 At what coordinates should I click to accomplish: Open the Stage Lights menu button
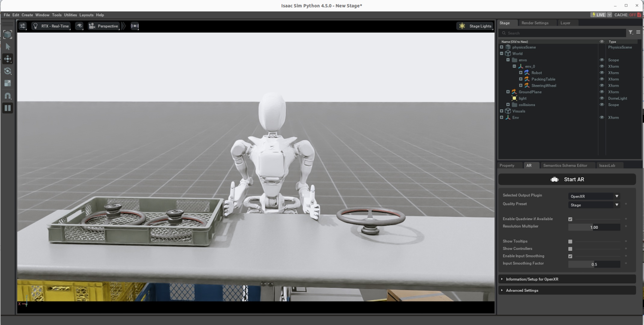[475, 26]
